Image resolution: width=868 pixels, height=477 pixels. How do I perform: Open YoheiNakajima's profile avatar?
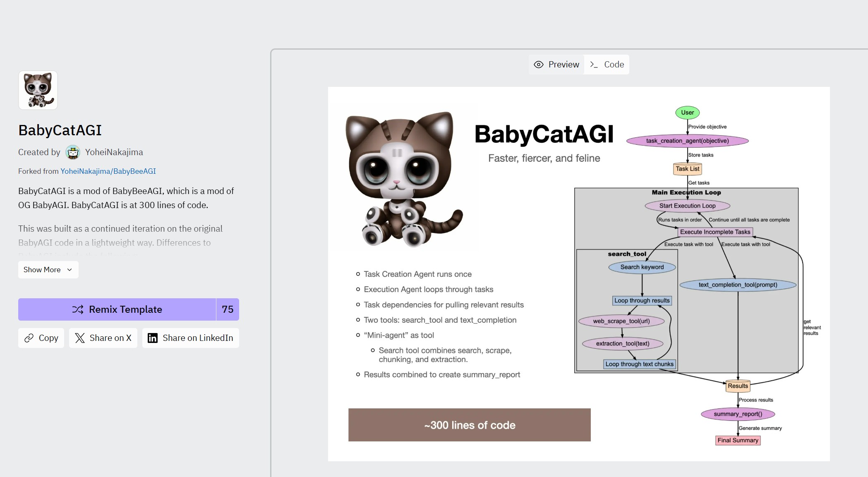click(x=73, y=152)
